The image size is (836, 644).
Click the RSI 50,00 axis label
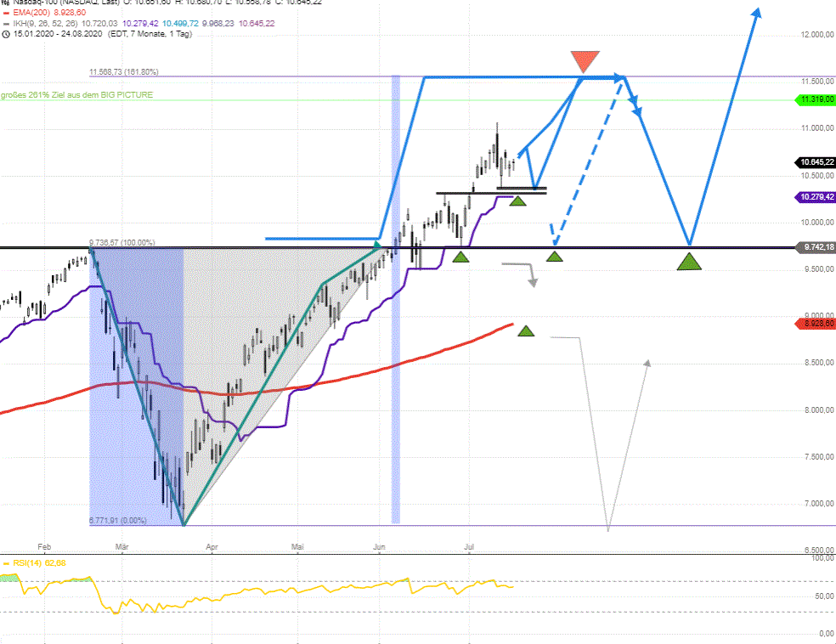[x=824, y=596]
